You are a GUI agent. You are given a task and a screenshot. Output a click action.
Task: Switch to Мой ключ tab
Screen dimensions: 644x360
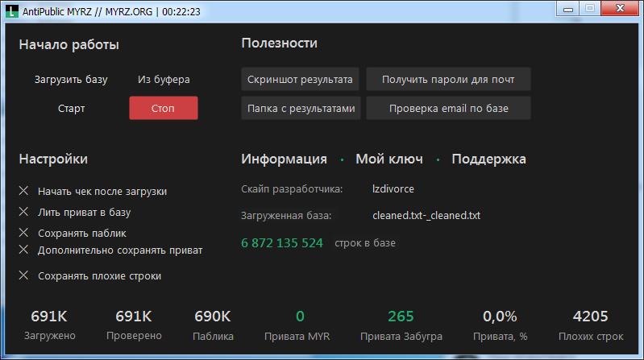click(x=389, y=159)
